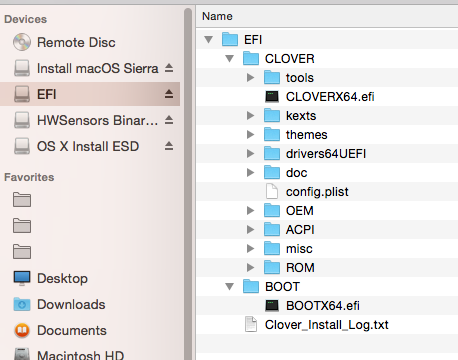Click the CLOVER folder icon
Image resolution: width=458 pixels, height=360 pixels.
(x=251, y=58)
